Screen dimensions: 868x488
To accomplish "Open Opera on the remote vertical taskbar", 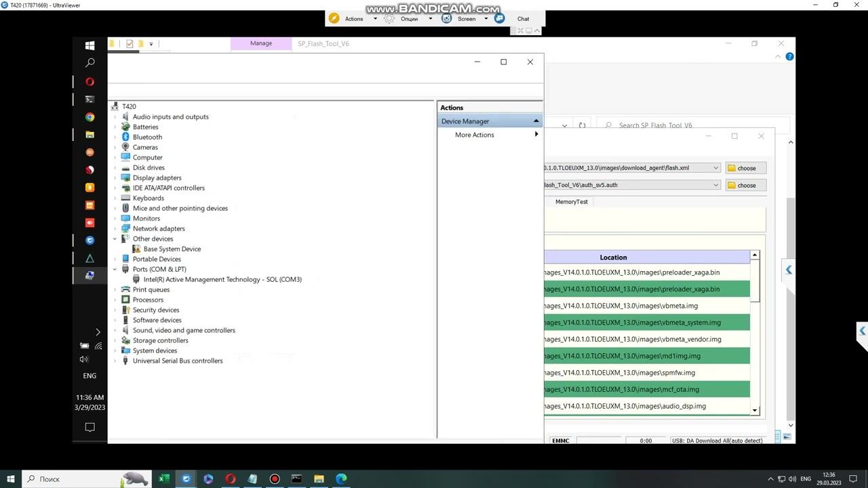I will coord(90,81).
